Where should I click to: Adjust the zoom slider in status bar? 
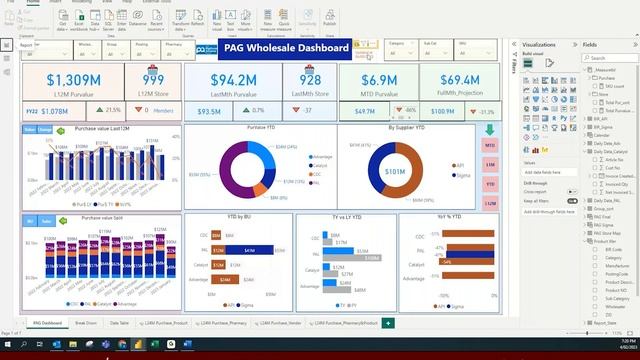587,333
